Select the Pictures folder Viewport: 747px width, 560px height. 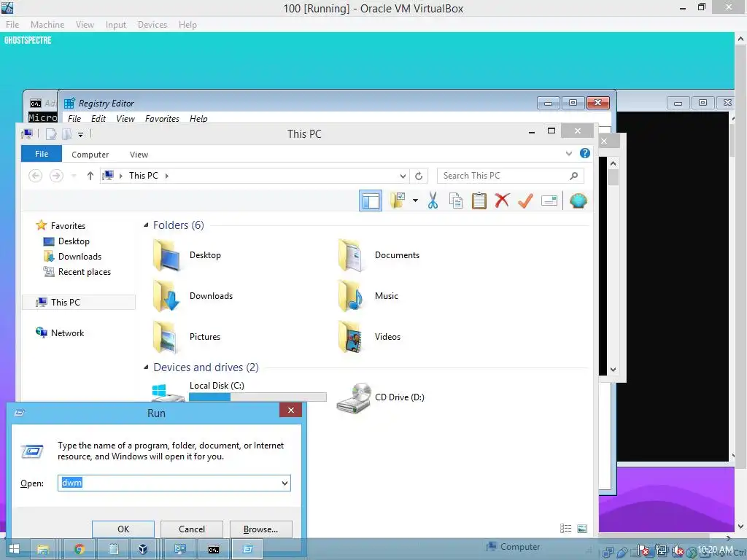pos(187,337)
